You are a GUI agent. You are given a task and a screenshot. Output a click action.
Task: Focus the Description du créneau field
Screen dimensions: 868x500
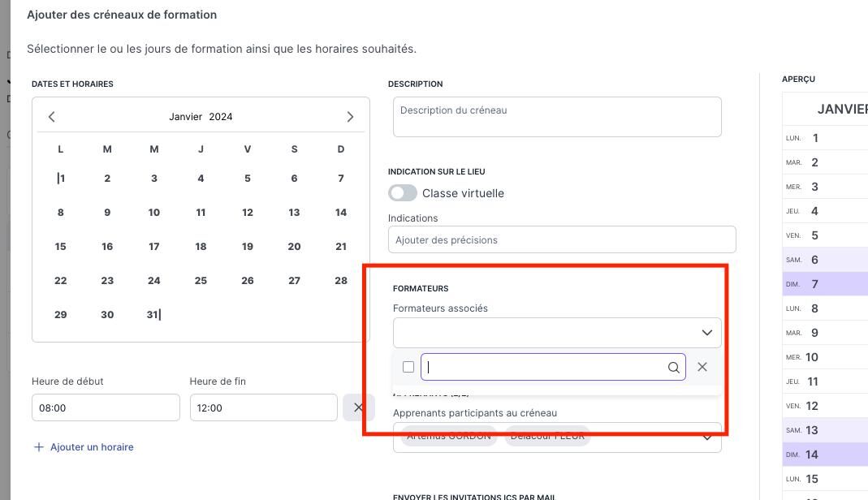[557, 117]
